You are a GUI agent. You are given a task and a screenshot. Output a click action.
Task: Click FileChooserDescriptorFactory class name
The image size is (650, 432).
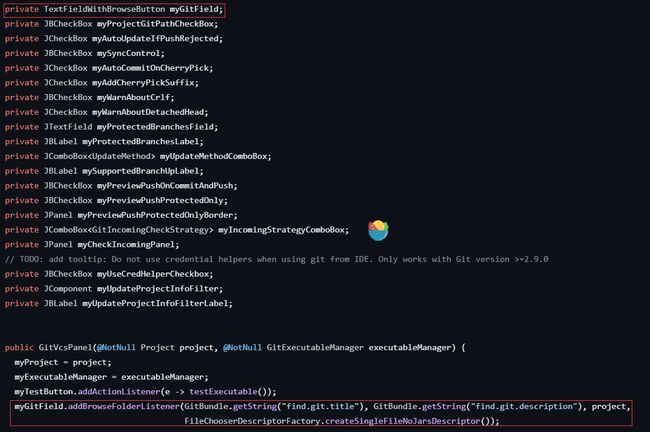coord(252,421)
